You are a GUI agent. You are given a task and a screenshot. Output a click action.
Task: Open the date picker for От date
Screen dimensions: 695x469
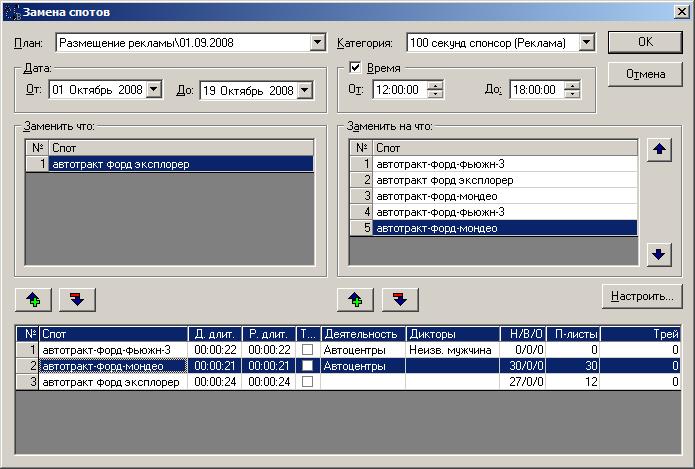(x=154, y=90)
